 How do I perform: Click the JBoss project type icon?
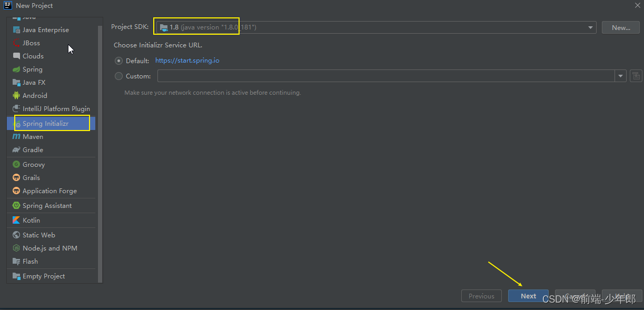click(16, 43)
